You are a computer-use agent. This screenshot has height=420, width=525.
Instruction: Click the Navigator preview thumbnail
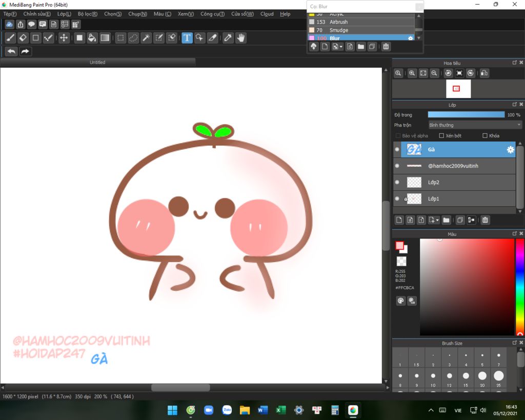point(458,89)
